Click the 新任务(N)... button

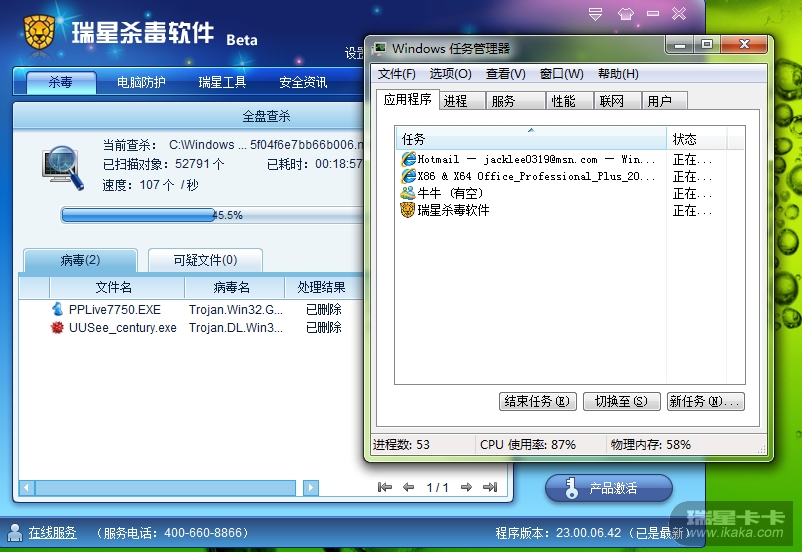(705, 402)
